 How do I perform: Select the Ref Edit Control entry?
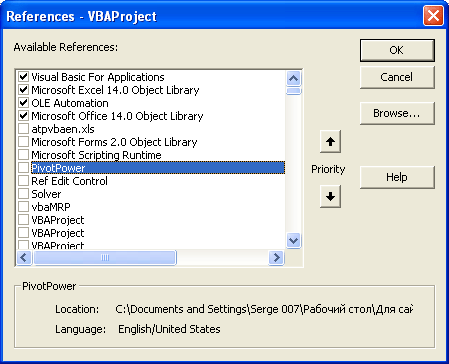coord(69,181)
